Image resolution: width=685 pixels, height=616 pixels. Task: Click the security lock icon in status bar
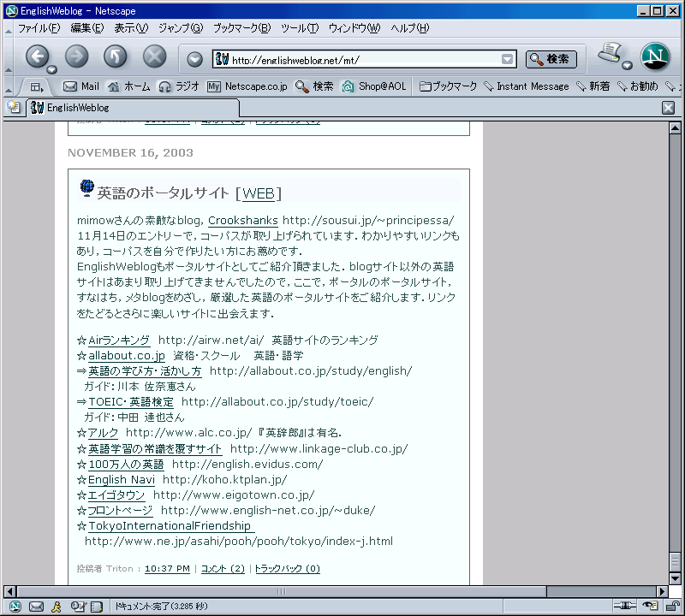coord(672,606)
